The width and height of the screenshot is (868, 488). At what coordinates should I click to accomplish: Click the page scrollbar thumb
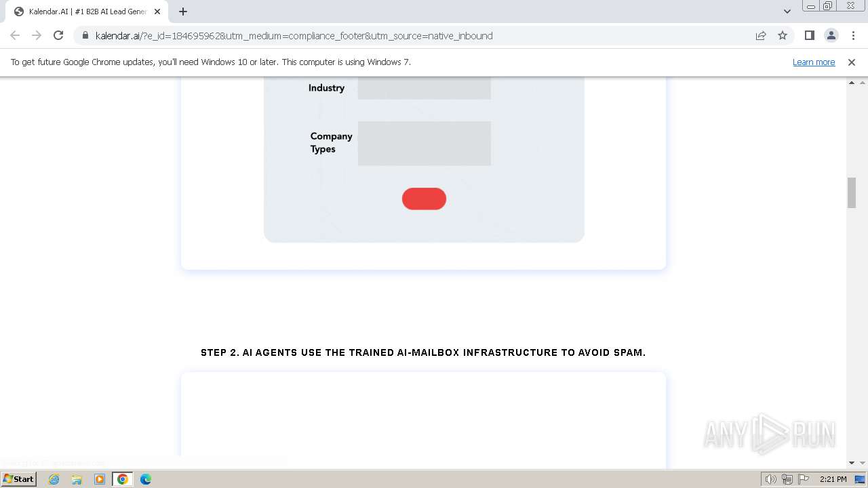point(852,192)
